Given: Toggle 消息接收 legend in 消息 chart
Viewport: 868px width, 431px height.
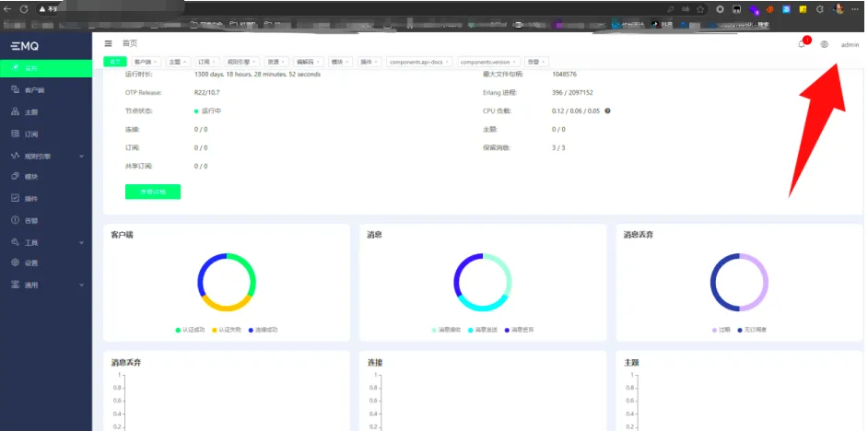Looking at the screenshot, I should [446, 330].
